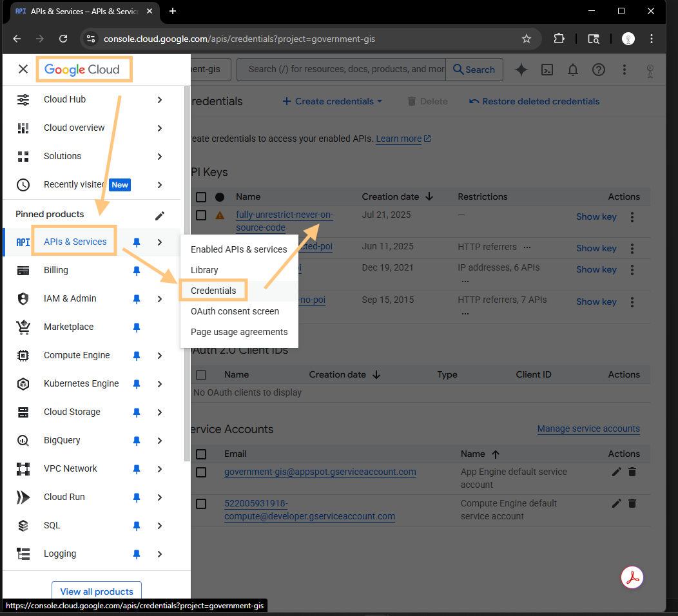
Task: Close the navigation menu with X icon
Action: [23, 69]
